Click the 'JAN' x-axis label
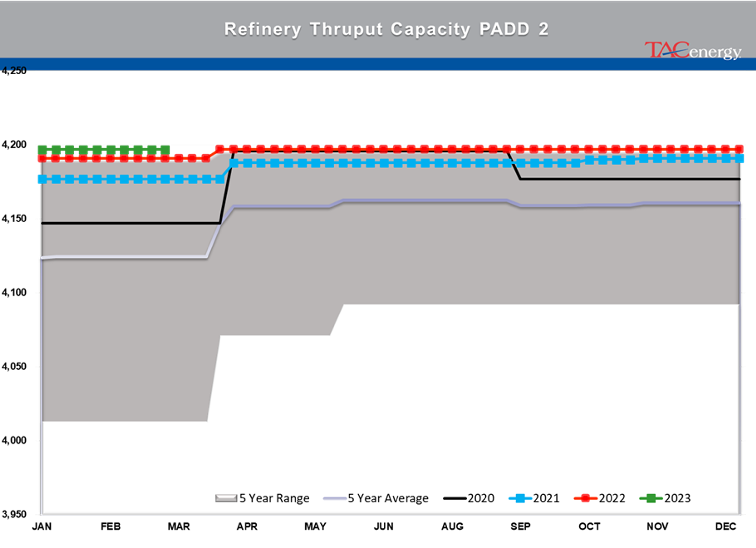 (x=42, y=527)
